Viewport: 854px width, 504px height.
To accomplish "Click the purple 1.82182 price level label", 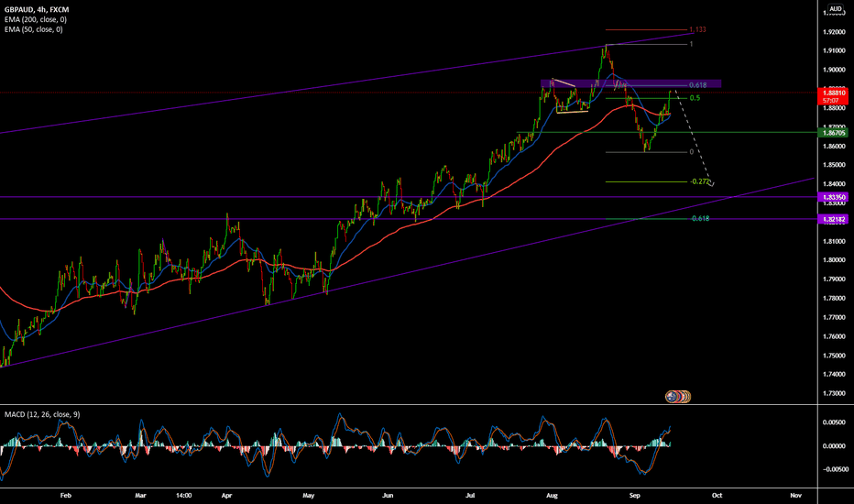I will [x=833, y=219].
